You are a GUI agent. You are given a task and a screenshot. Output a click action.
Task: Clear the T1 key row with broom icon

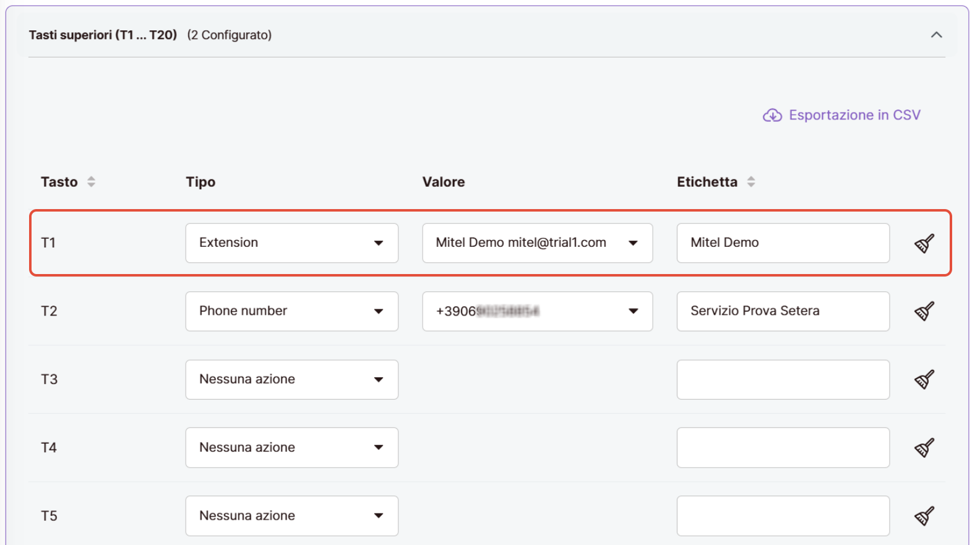[924, 243]
